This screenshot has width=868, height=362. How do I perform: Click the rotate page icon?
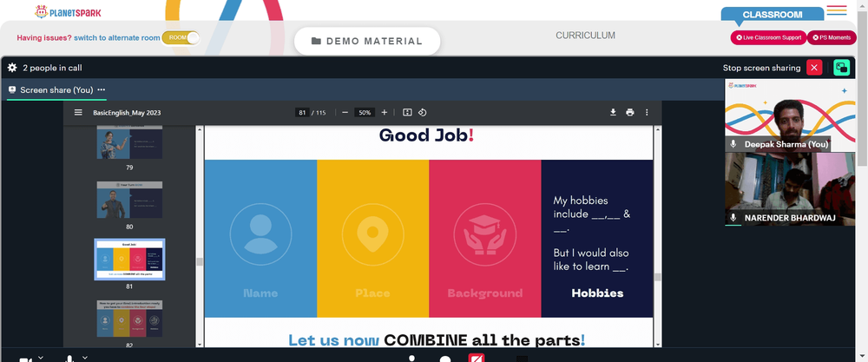coord(423,112)
